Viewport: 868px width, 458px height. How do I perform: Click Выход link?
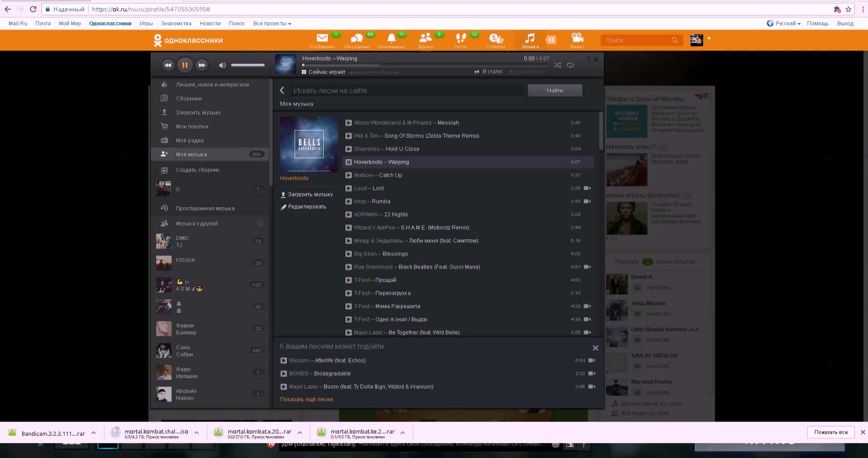pyautogui.click(x=845, y=24)
